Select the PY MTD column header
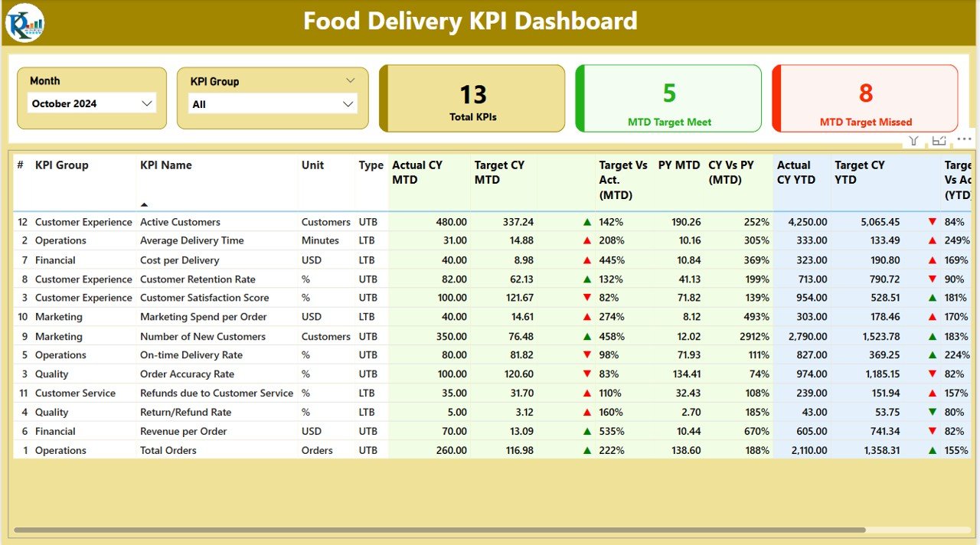Image resolution: width=980 pixels, height=545 pixels. click(678, 165)
